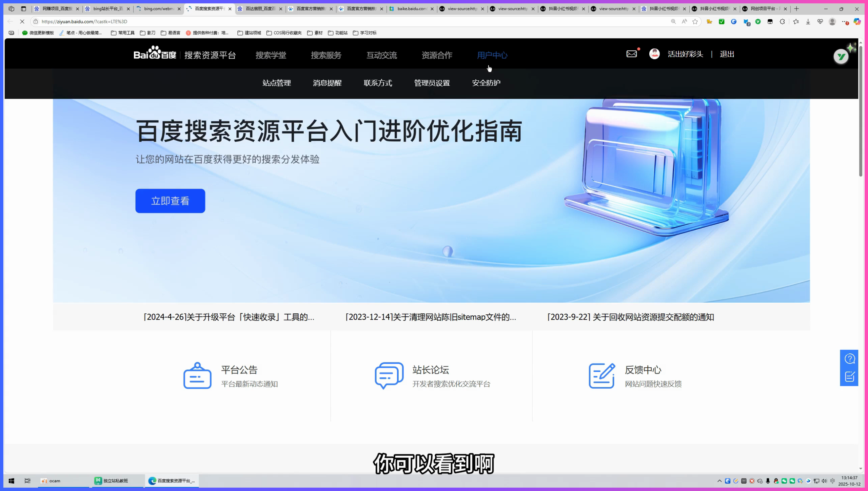Screen dimensions: 868x491
Task: Open the ocam taskbar window
Action: pyautogui.click(x=63, y=480)
